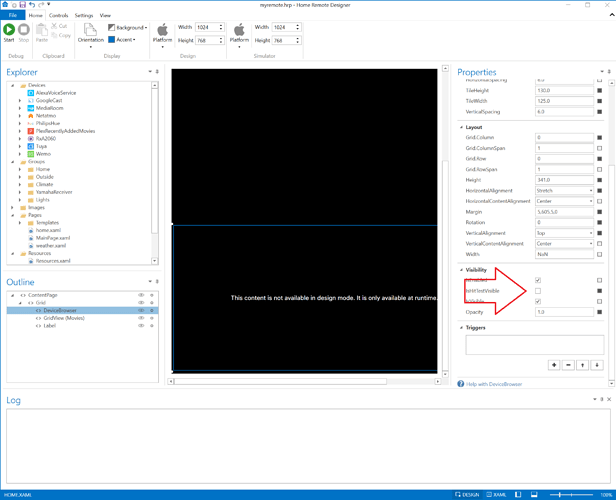
Task: Click the Opacity value field
Action: point(565,312)
